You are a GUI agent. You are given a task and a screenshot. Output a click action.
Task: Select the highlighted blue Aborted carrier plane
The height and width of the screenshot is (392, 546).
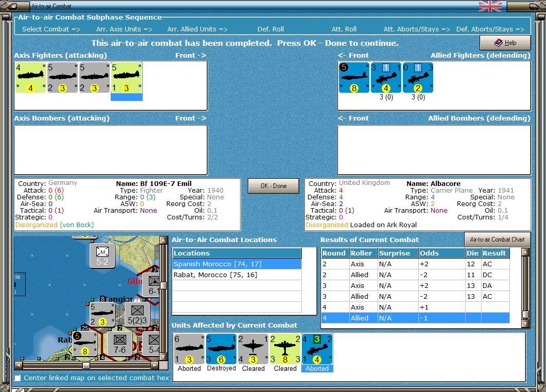[x=317, y=349]
